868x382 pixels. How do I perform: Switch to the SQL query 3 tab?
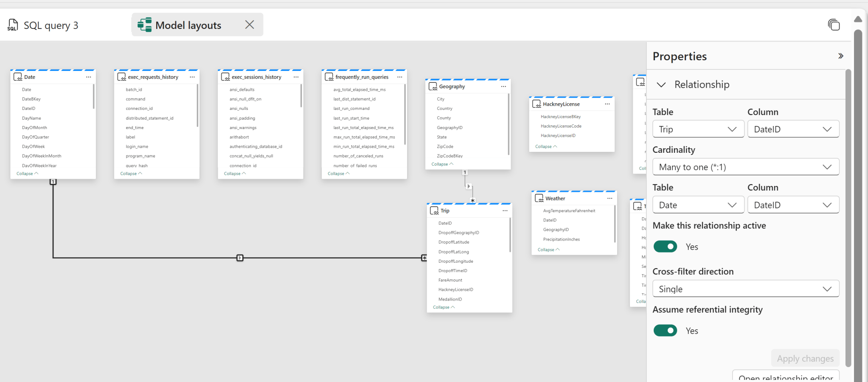(x=51, y=25)
